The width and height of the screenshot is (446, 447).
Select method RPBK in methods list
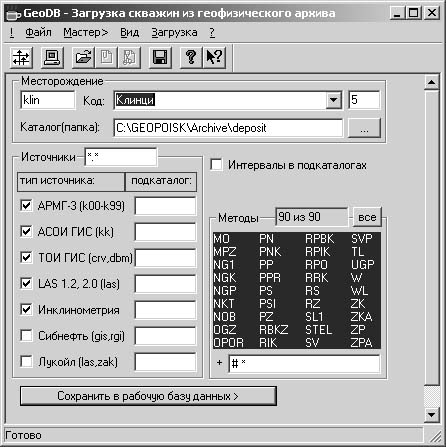pos(319,239)
